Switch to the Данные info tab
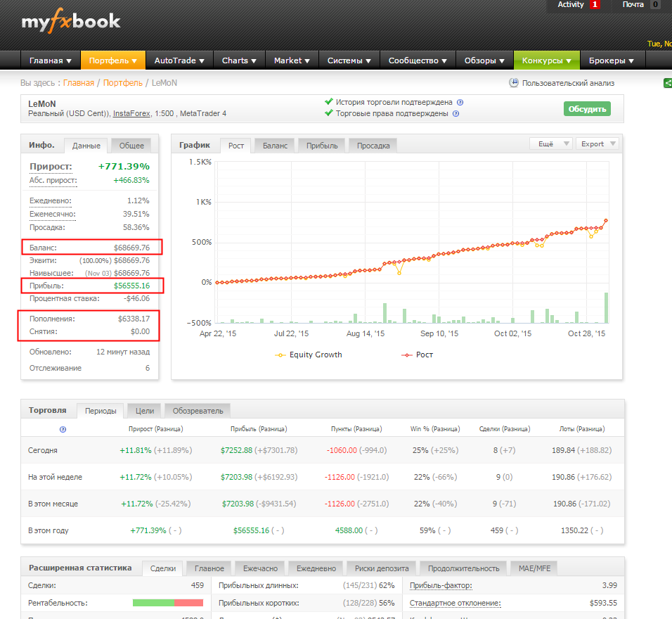This screenshot has height=619, width=672. tap(86, 146)
